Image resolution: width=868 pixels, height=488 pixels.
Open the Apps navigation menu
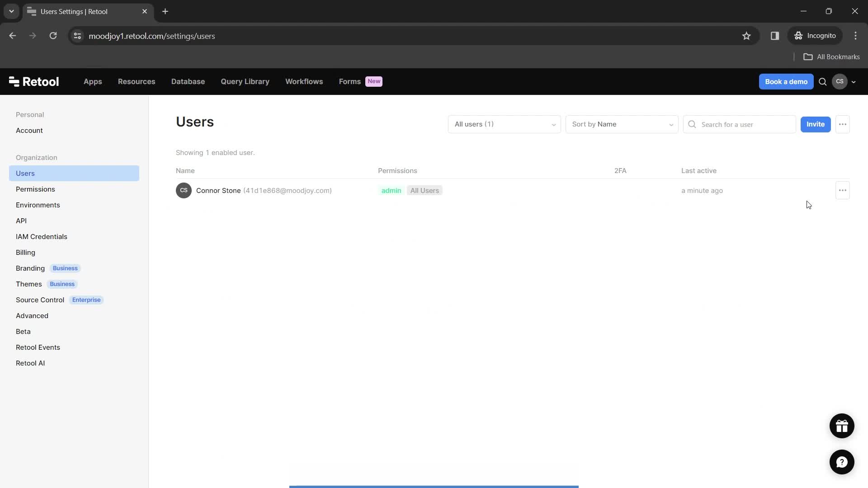(x=93, y=82)
